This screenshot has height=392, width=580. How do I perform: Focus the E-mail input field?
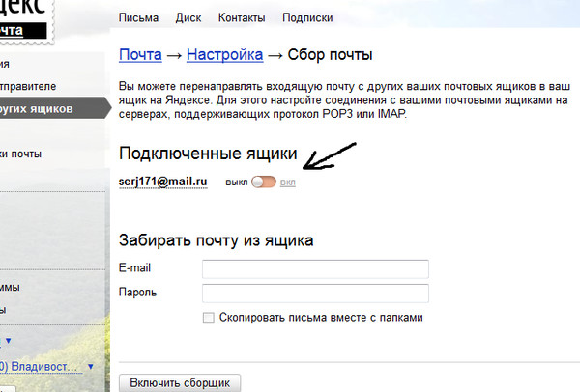tap(315, 269)
